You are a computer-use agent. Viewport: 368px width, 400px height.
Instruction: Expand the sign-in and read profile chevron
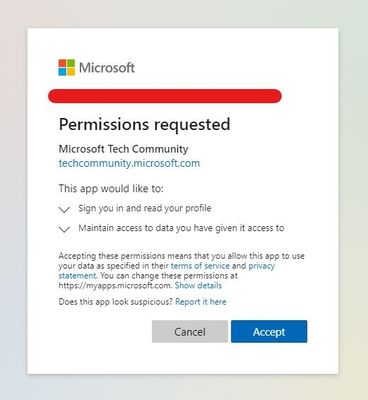click(x=64, y=210)
